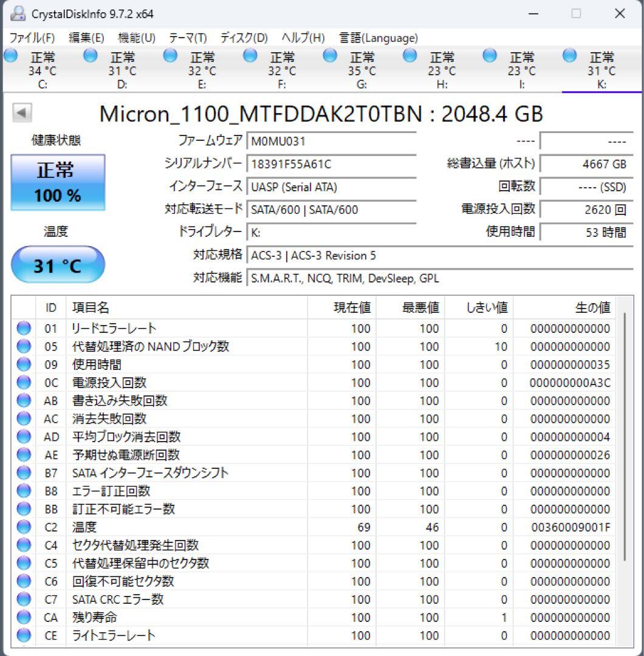
Task: Click the 生の値 column header
Action: coord(564,308)
